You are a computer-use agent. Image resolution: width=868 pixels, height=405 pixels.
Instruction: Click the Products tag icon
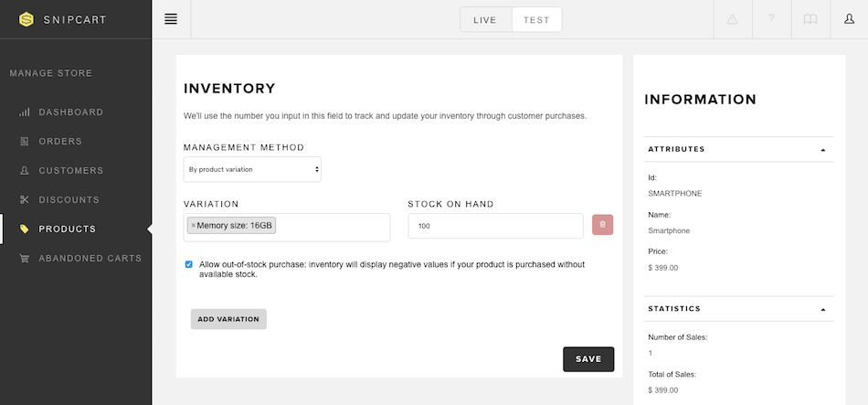pos(24,229)
